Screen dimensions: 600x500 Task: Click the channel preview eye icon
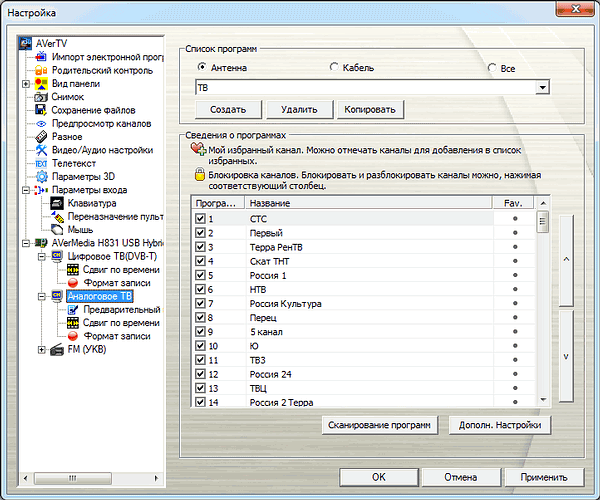pyautogui.click(x=41, y=124)
